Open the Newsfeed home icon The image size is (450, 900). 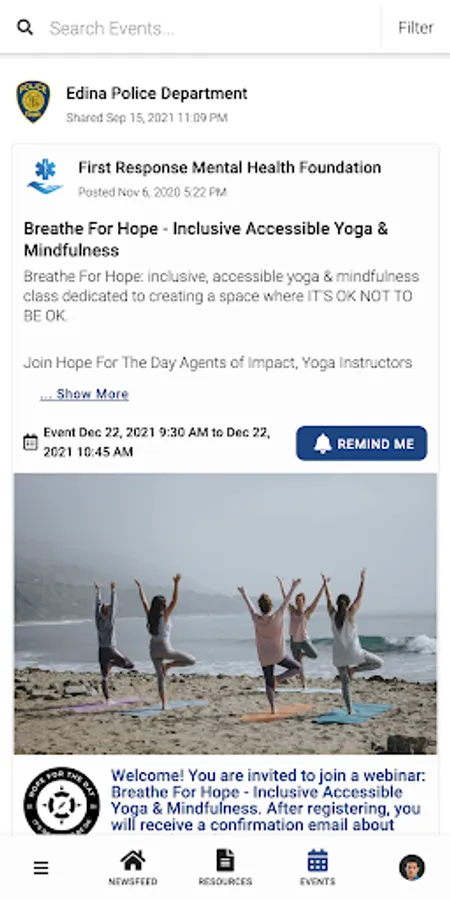pos(133,860)
